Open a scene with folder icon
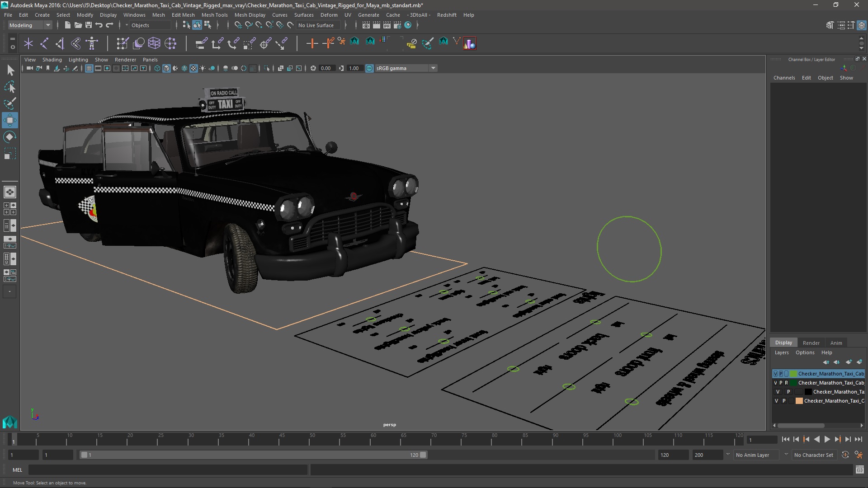 [78, 25]
